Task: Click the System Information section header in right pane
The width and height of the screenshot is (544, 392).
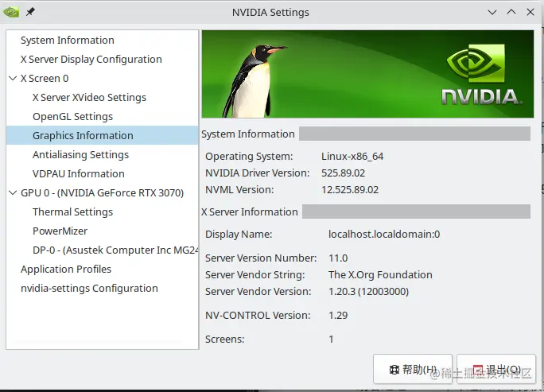Action: (247, 134)
